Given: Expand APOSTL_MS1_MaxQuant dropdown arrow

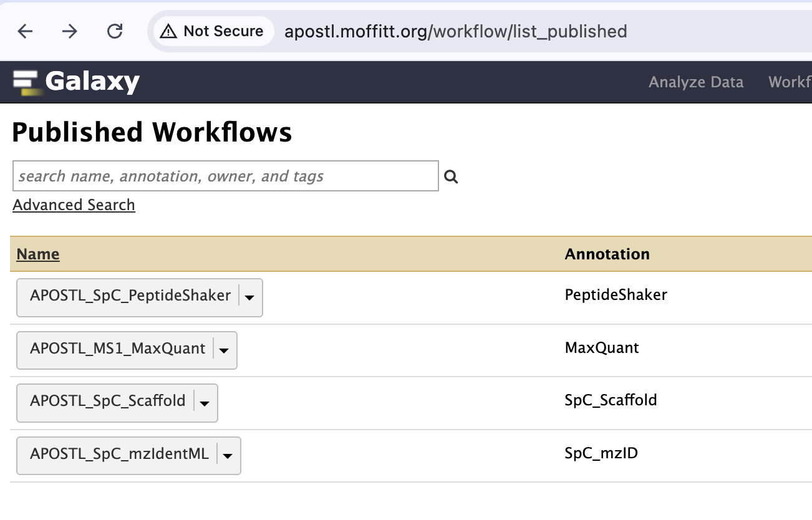Looking at the screenshot, I should 224,350.
